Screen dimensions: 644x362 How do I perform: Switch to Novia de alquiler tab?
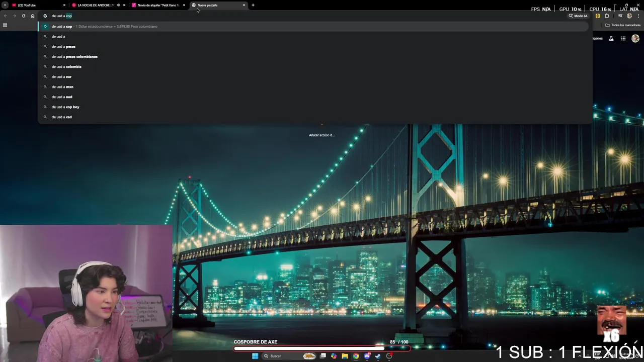[157, 5]
